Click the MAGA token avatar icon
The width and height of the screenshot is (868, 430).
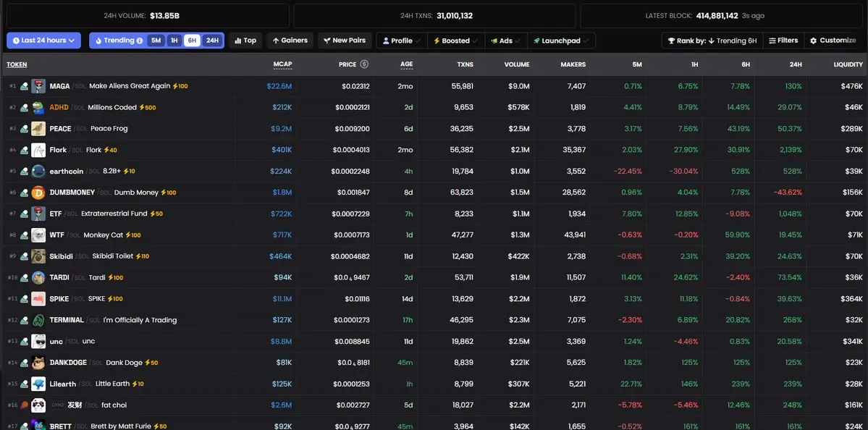point(38,86)
